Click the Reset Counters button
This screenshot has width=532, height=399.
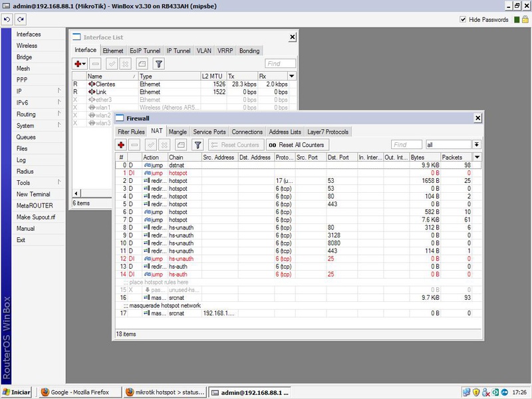[236, 145]
